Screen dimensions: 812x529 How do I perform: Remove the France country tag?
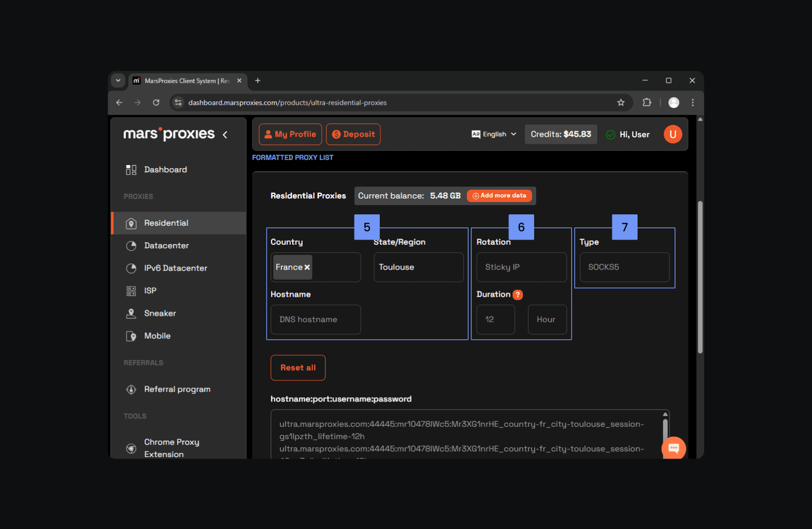point(307,267)
